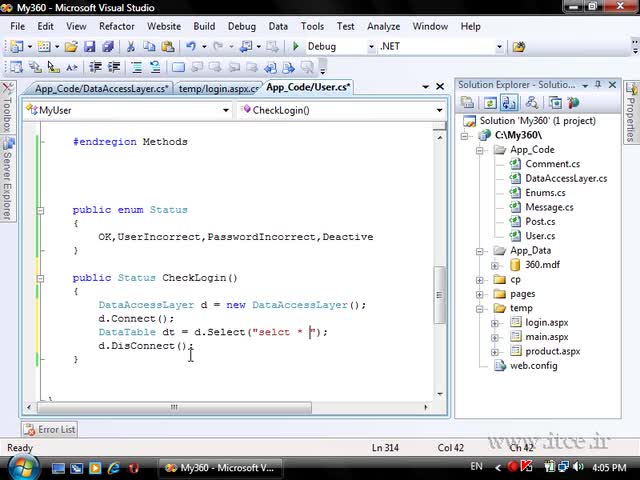Viewport: 640px width, 480px height.
Task: Decrease line indent icon
Action: pos(96,67)
